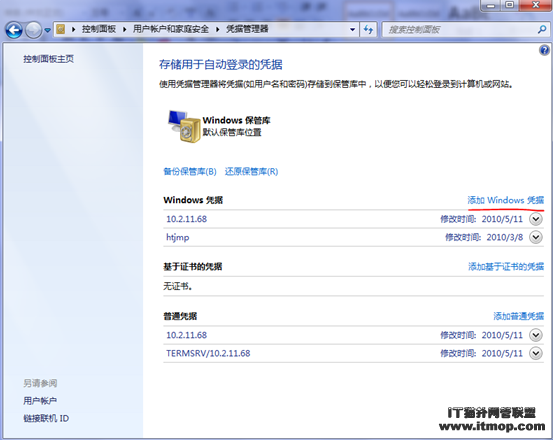Click the address bar refresh button
Viewport: 553px width, 440px height.
368,30
